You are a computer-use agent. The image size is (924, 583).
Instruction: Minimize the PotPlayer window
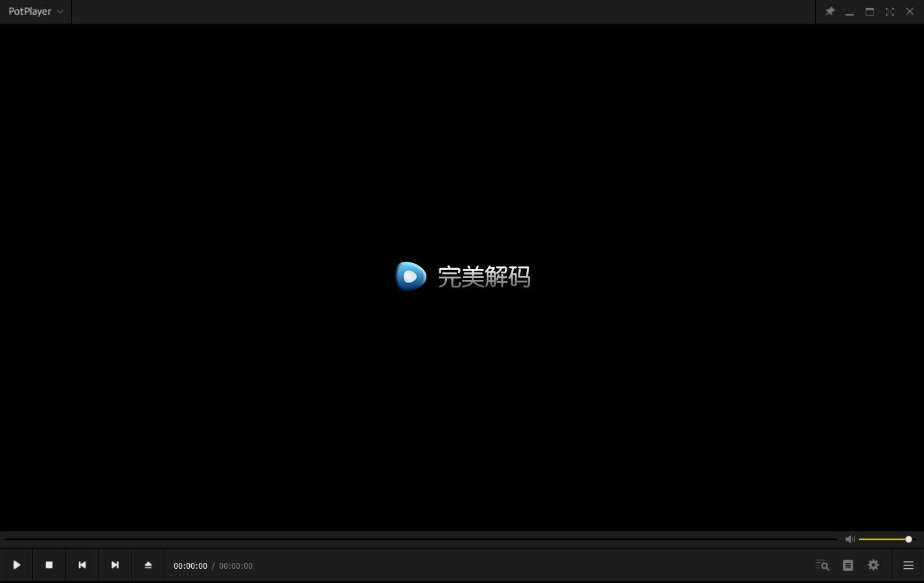click(x=849, y=12)
